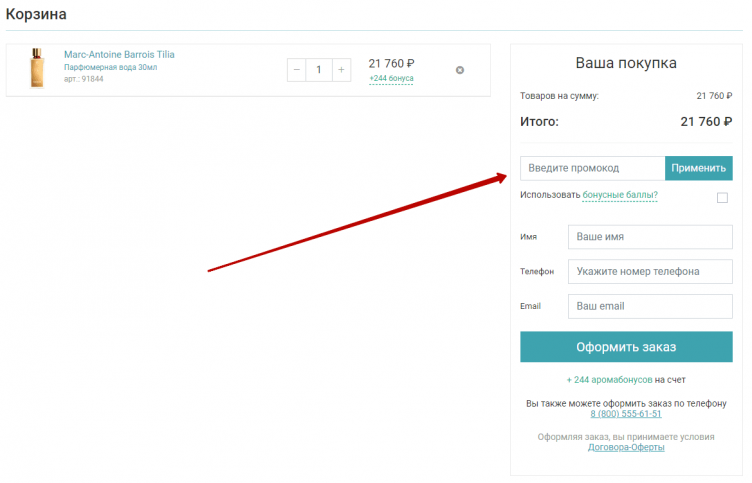Screen dimensions: 752x483
Task: Select the phone number input field
Action: tap(649, 272)
